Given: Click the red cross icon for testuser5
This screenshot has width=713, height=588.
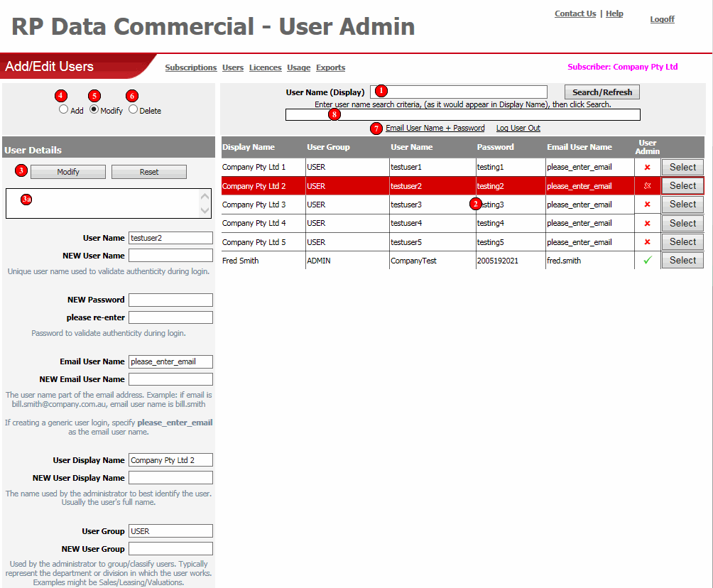Looking at the screenshot, I should [x=647, y=242].
